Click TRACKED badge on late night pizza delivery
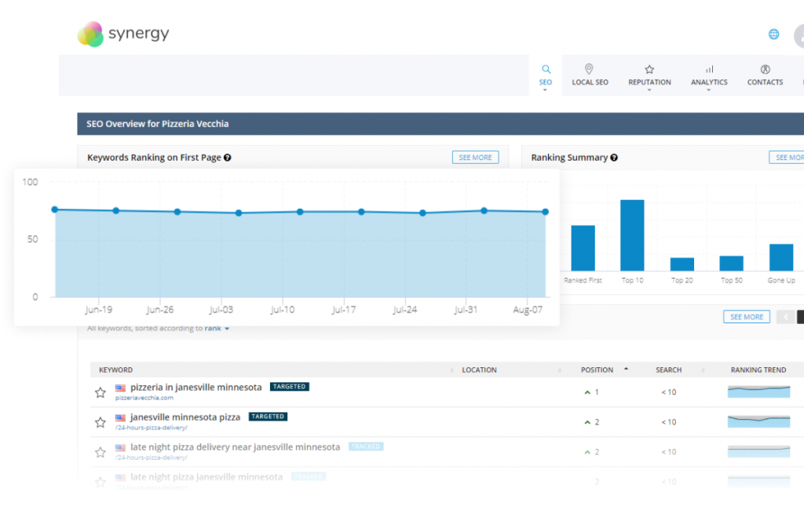804x532 pixels. pos(366,446)
